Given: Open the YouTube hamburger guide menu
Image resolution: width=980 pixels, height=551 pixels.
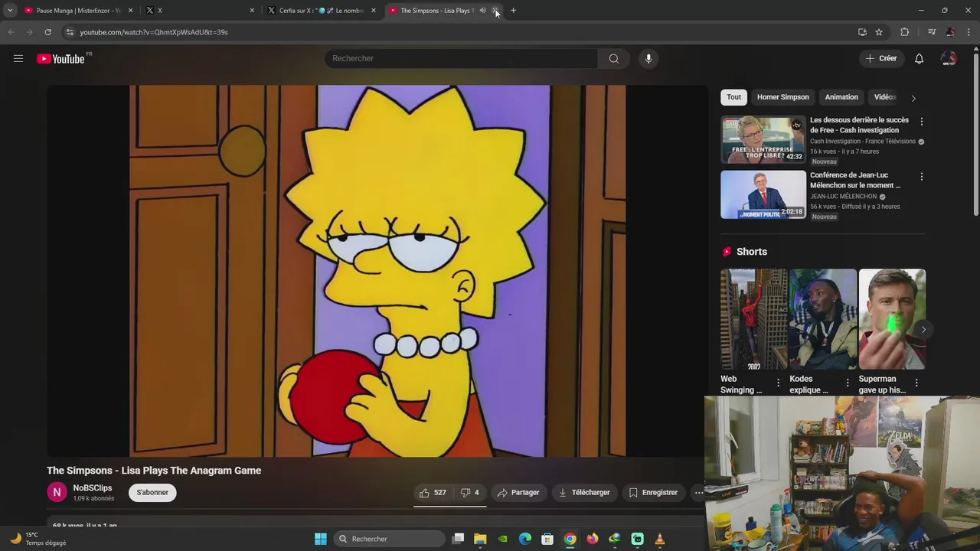Looking at the screenshot, I should coord(18,58).
